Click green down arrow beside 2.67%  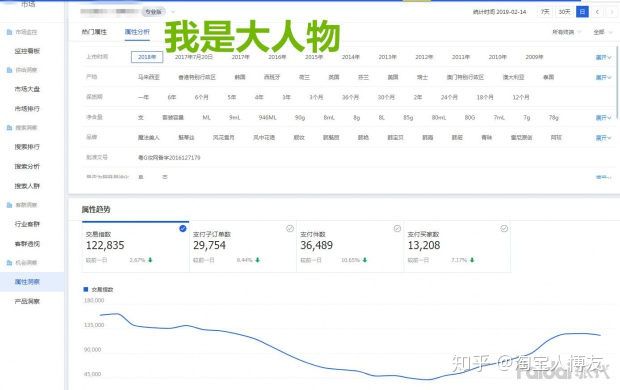150,260
